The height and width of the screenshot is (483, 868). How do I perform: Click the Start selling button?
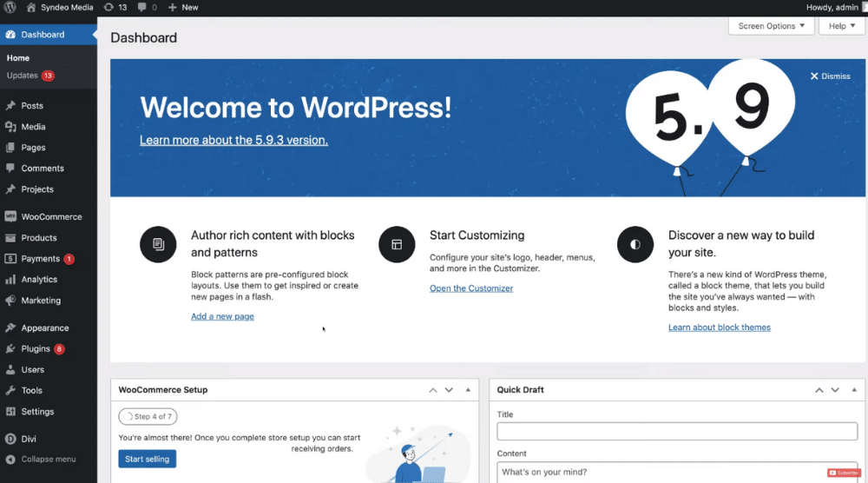coord(148,459)
